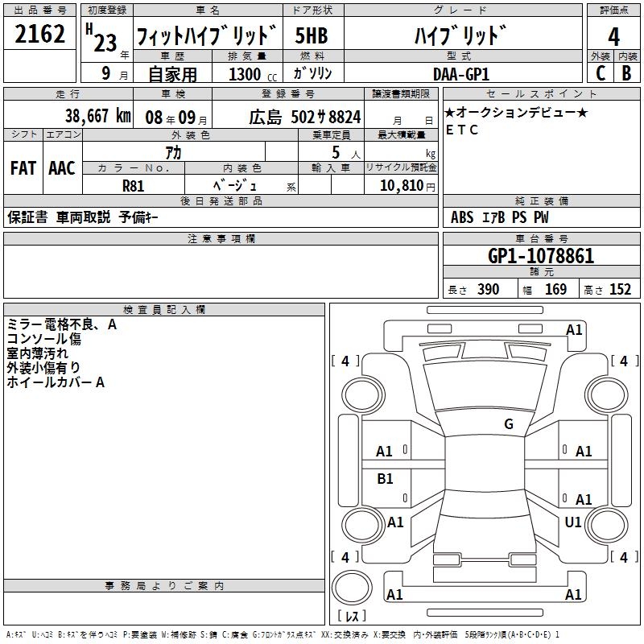Select the 検査員記入欄 header

[x=164, y=310]
